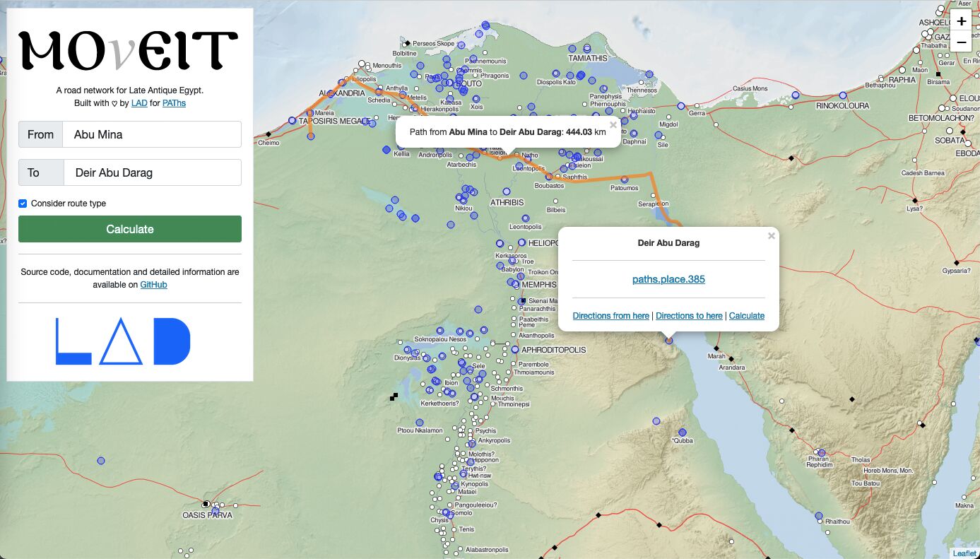Click the To input field
This screenshot has width=980, height=559.
click(x=152, y=172)
